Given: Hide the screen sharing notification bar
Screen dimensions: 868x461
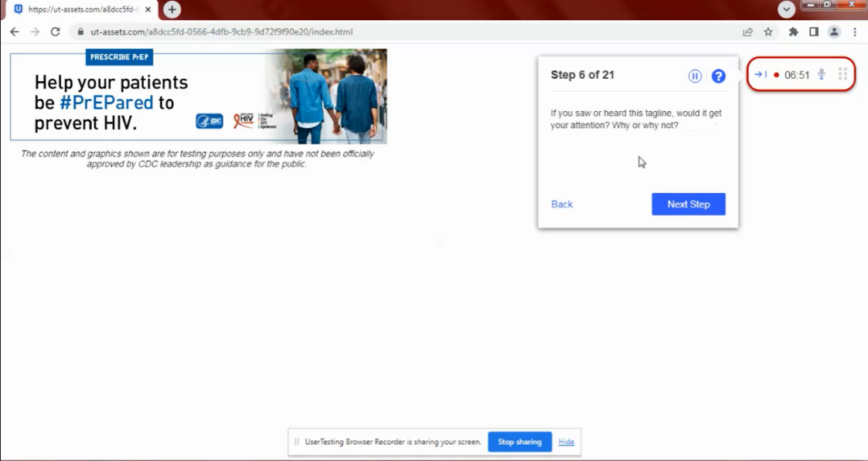Looking at the screenshot, I should 566,442.
